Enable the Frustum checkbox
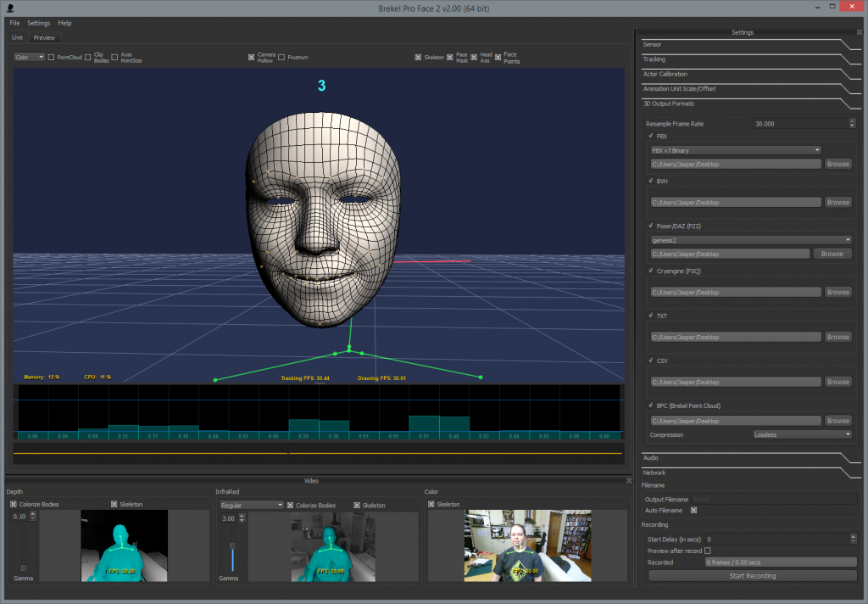Image resolution: width=868 pixels, height=604 pixels. point(281,57)
